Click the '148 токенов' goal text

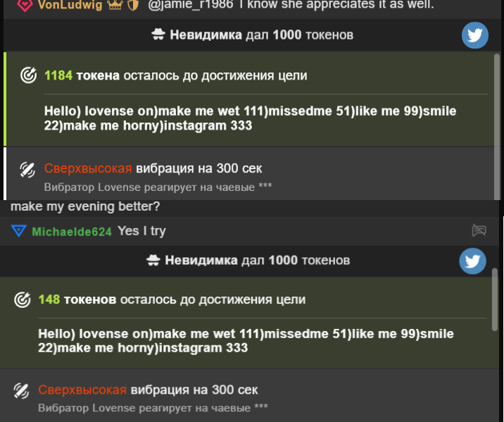[x=77, y=299]
